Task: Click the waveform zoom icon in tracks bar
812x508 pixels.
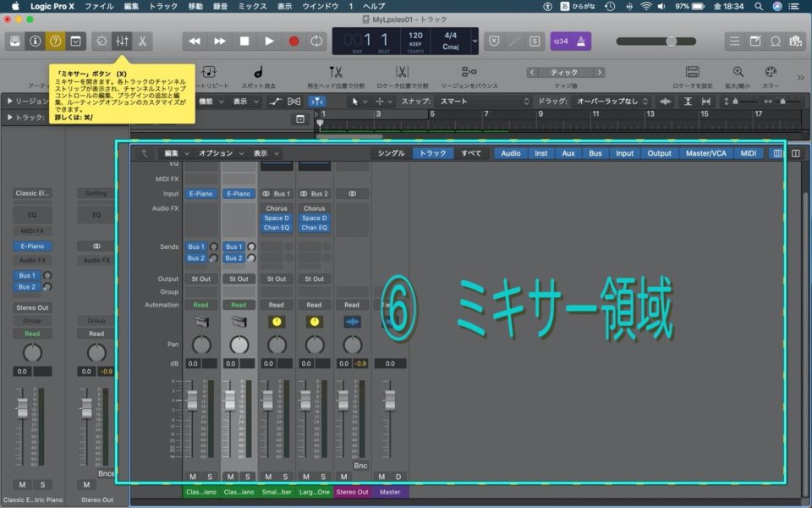Action: point(666,102)
